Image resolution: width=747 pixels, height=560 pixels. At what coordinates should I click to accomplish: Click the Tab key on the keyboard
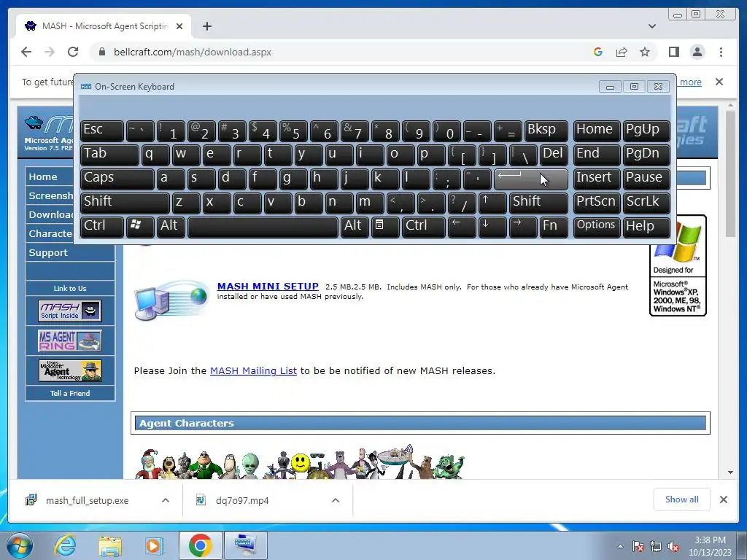pyautogui.click(x=109, y=155)
